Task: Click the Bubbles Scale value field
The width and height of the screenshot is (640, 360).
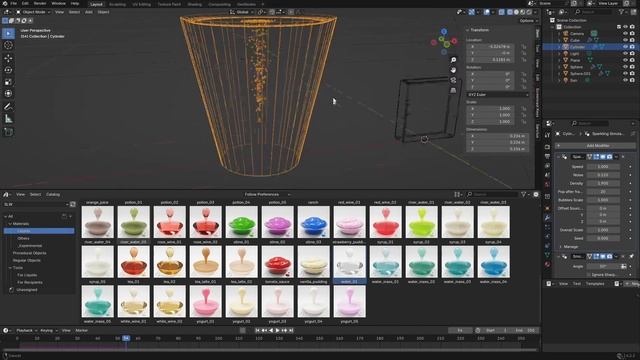Action: point(603,200)
